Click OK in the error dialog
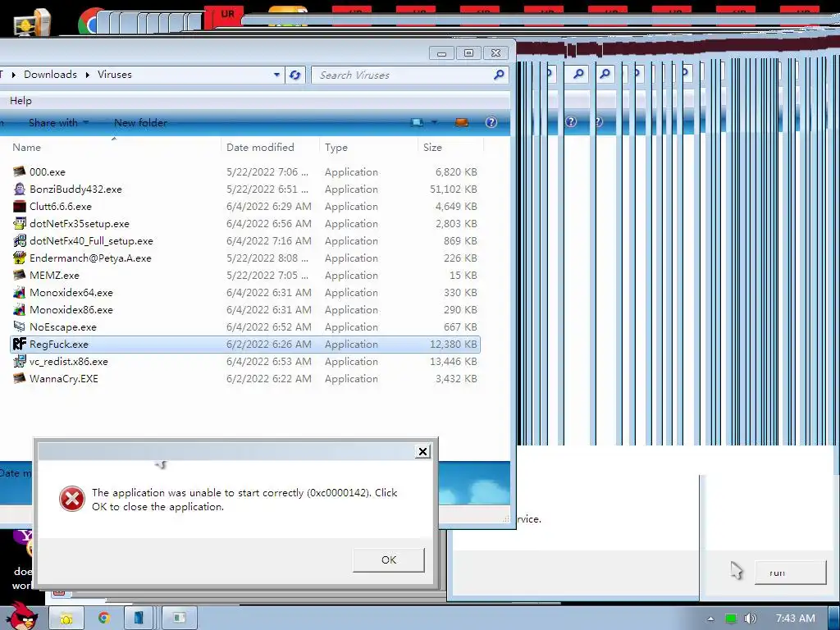This screenshot has width=840, height=630. point(388,559)
